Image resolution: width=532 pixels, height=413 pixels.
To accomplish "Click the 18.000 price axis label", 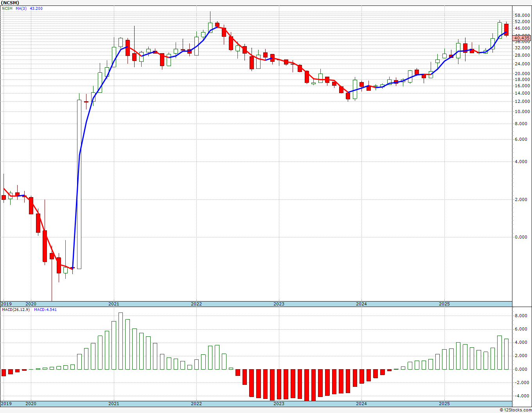I will pyautogui.click(x=522, y=79).
